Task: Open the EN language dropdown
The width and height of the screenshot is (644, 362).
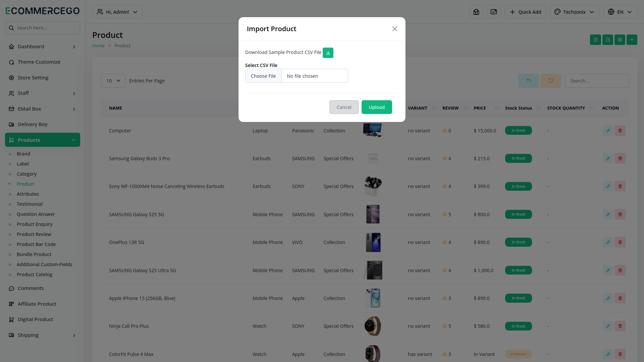Action: point(620,12)
